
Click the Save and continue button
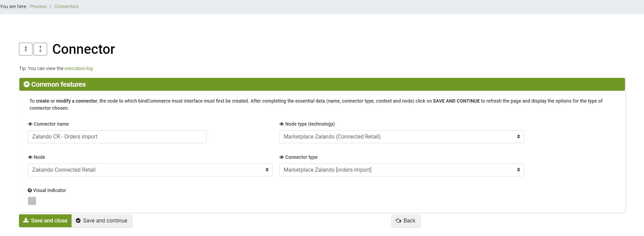102,221
